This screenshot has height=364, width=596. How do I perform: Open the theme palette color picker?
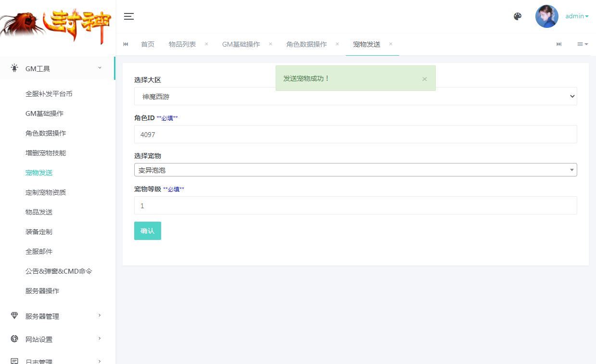518,16
